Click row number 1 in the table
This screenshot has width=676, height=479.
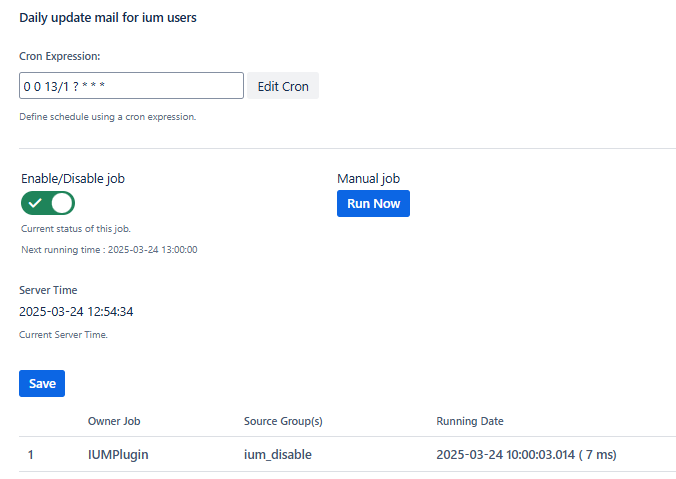point(31,454)
